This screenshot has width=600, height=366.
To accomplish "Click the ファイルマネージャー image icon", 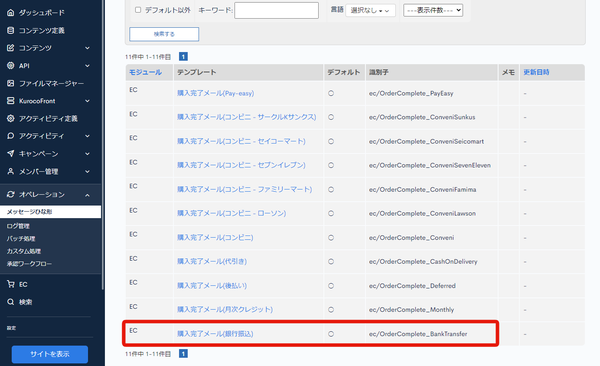I will pos(11,83).
